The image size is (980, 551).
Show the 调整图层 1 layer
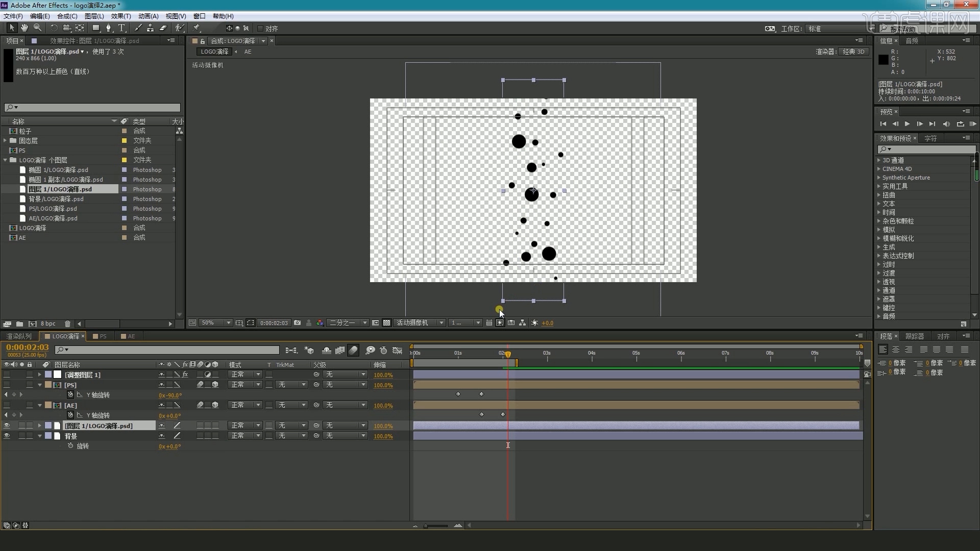7,374
